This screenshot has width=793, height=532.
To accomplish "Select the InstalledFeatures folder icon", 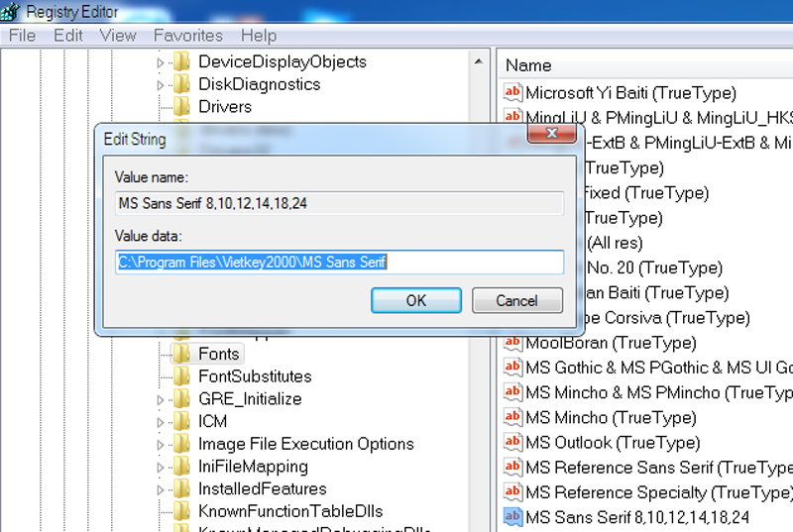I will coord(182,488).
